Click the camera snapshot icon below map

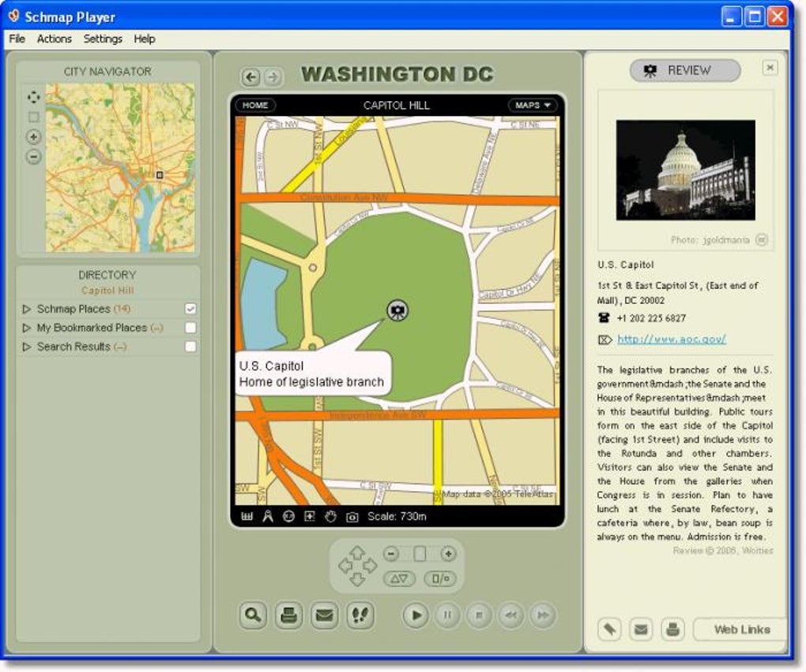pyautogui.click(x=352, y=517)
